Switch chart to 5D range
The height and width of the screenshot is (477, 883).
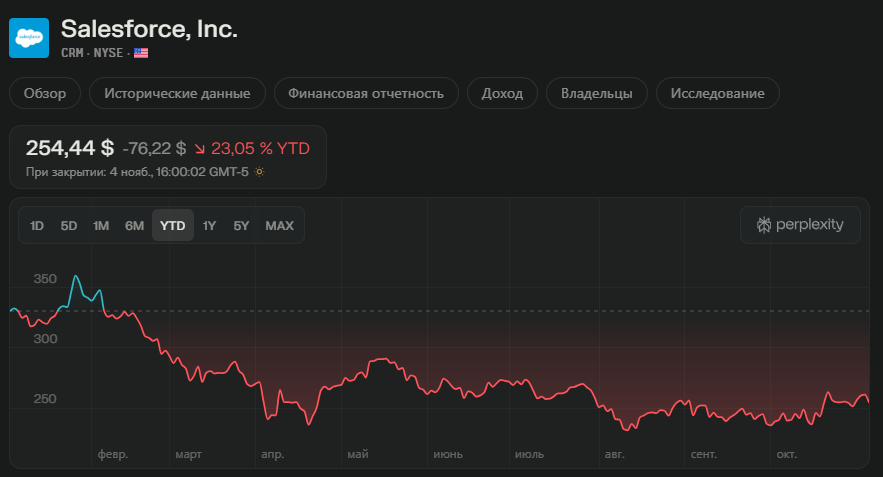[x=69, y=226]
